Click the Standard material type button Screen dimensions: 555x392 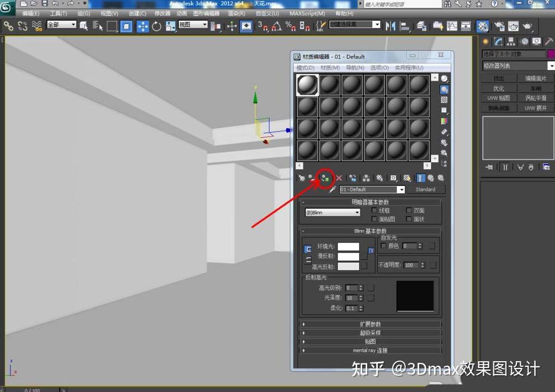(427, 189)
